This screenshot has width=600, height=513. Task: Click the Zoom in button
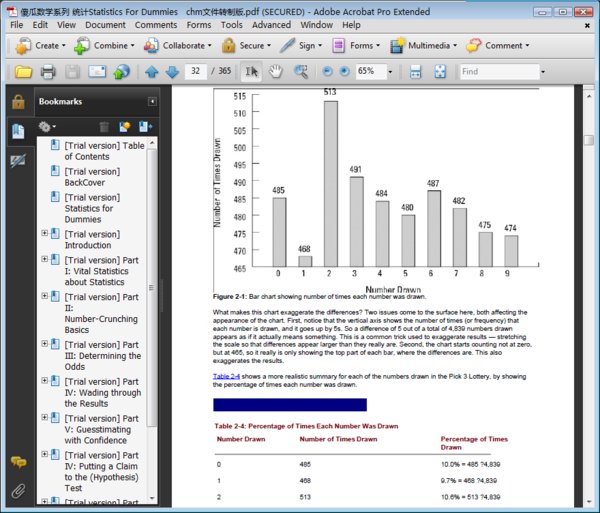[x=344, y=71]
